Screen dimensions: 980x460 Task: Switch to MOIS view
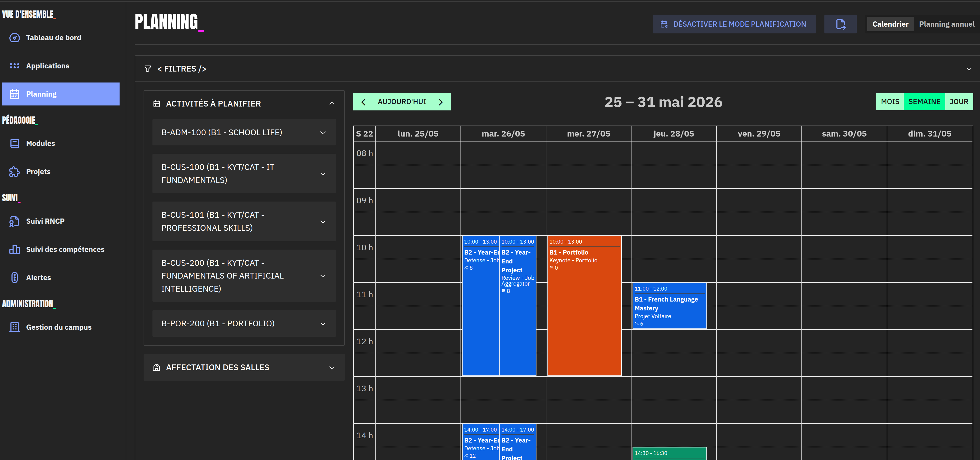coord(890,102)
